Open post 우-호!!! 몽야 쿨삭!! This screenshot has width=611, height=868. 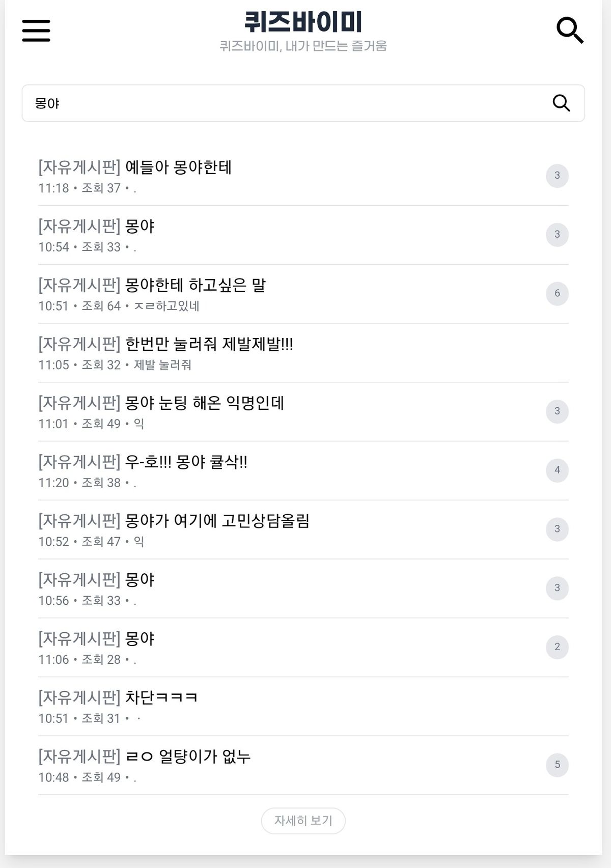click(x=186, y=462)
